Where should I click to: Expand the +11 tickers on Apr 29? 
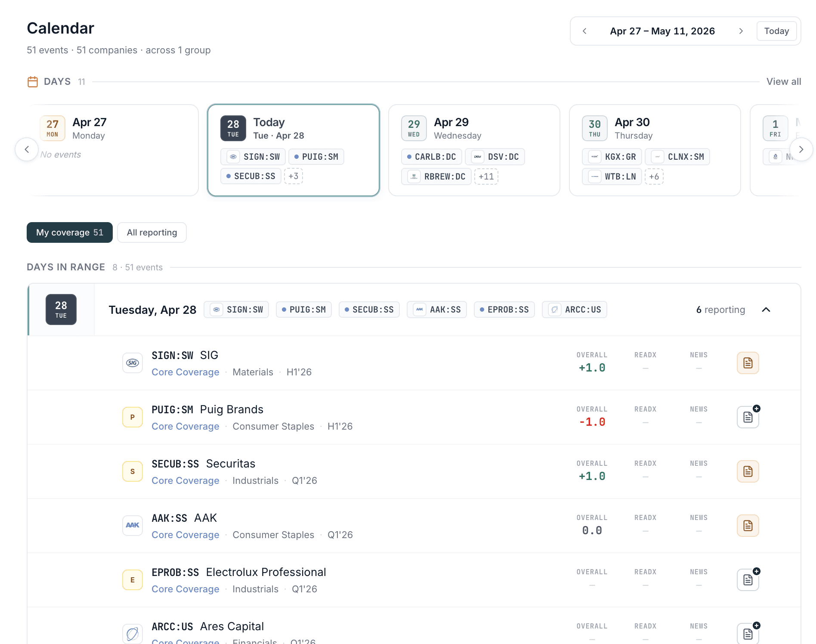click(x=486, y=176)
